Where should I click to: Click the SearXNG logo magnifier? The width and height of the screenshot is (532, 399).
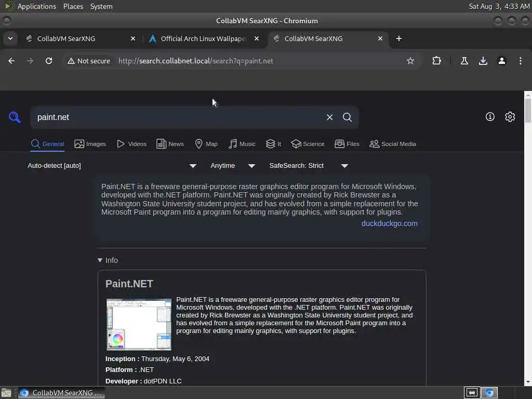point(15,117)
